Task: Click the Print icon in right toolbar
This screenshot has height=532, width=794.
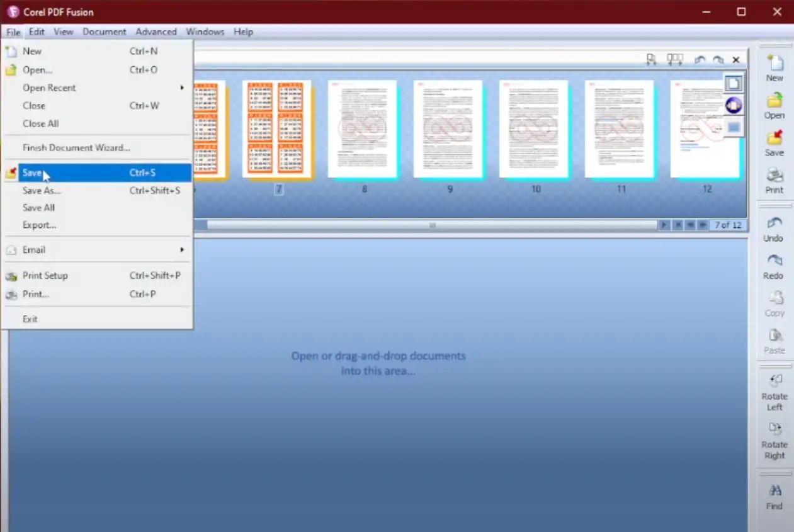Action: 774,176
